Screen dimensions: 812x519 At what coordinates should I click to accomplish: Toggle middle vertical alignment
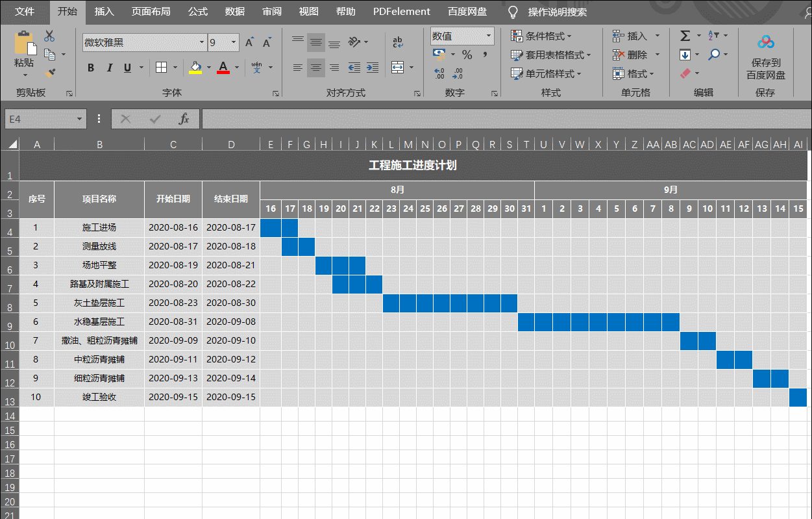316,42
